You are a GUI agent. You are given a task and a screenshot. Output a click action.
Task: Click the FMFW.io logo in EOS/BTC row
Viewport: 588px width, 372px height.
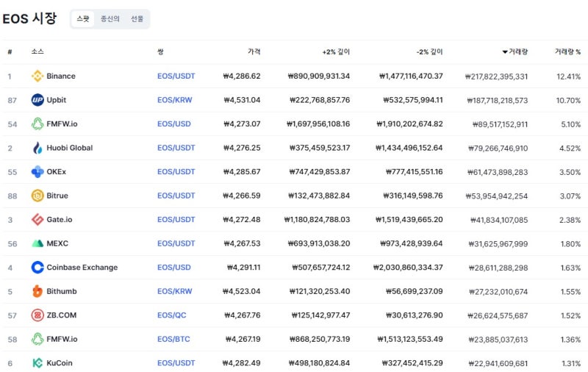37,340
